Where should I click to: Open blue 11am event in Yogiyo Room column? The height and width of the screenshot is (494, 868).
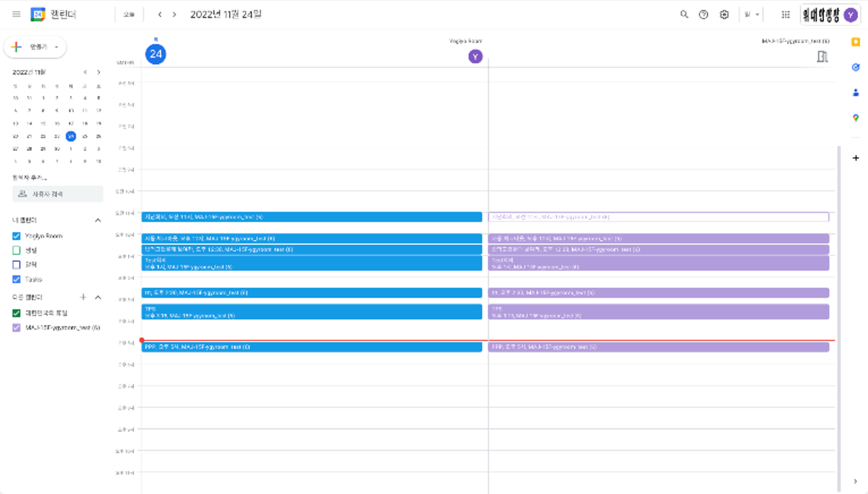[312, 217]
